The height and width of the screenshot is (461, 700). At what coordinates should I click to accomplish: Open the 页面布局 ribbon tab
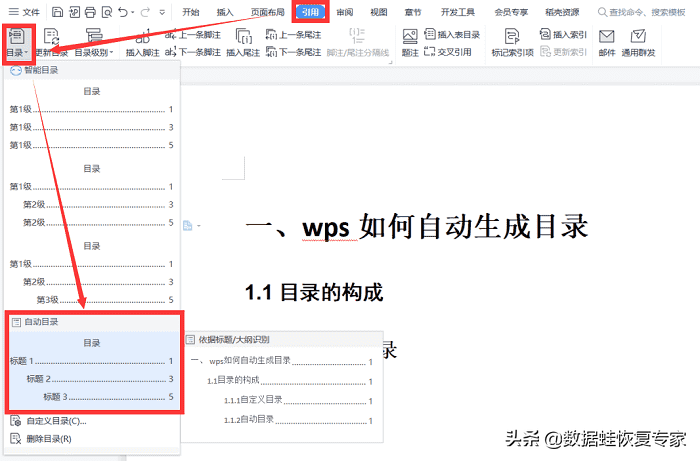[266, 12]
